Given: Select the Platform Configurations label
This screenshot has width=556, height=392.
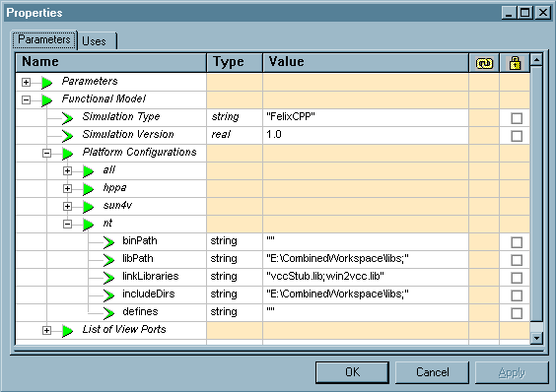Looking at the screenshot, I should tap(139, 152).
